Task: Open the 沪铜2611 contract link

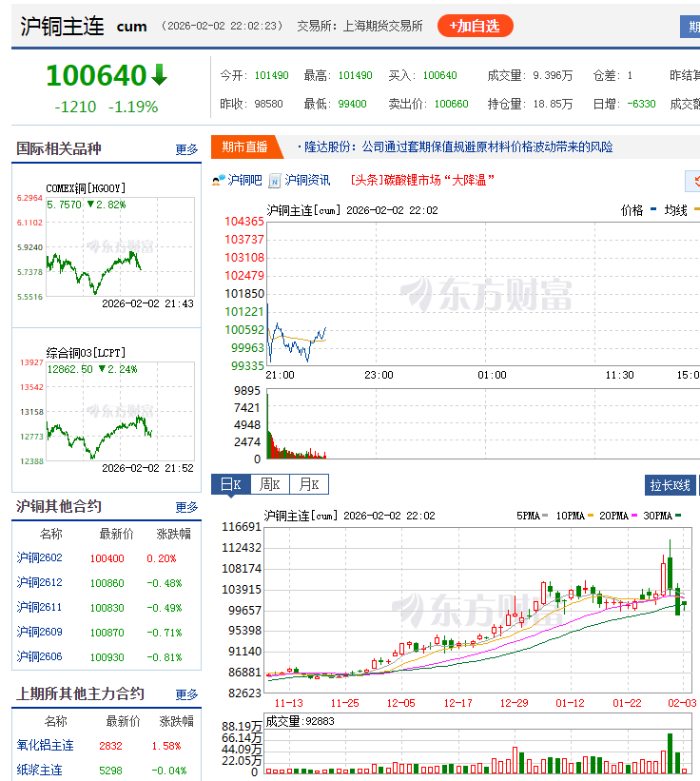Action: 40,607
